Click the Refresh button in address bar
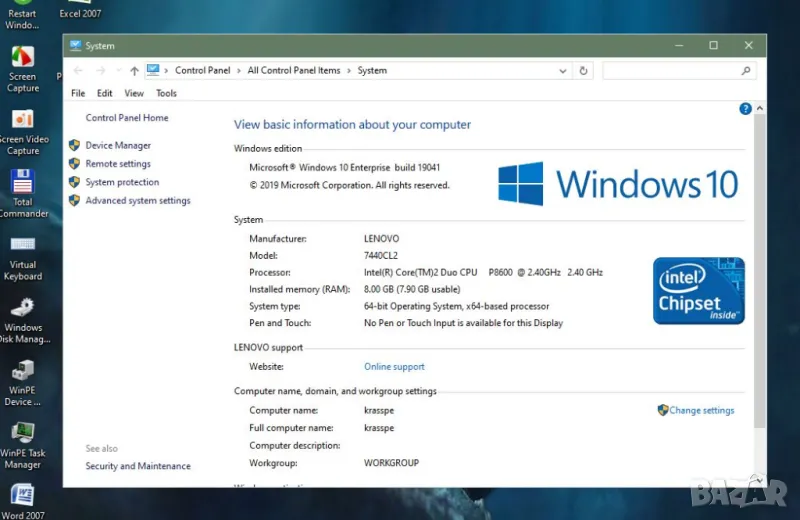 click(x=584, y=71)
